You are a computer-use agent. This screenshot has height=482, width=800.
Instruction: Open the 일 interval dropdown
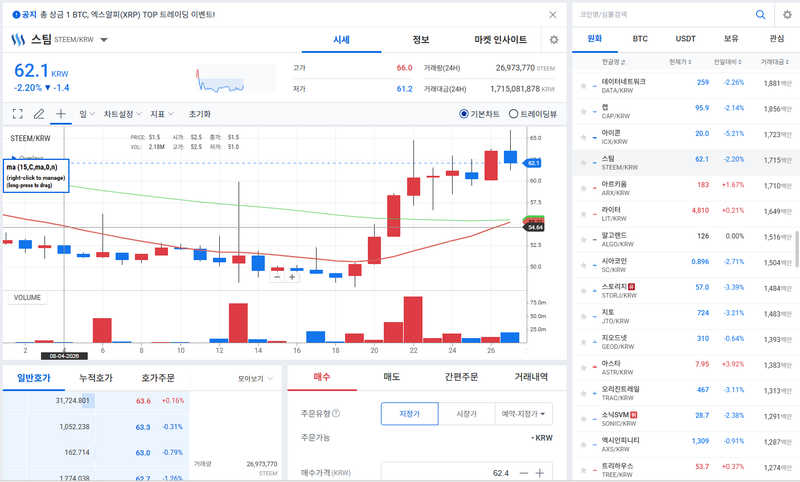pyautogui.click(x=87, y=114)
